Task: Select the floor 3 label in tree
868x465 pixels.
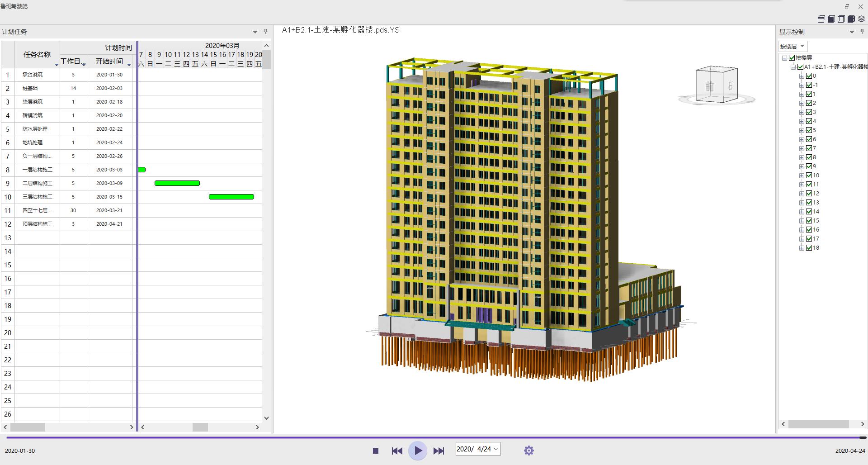Action: pyautogui.click(x=814, y=112)
